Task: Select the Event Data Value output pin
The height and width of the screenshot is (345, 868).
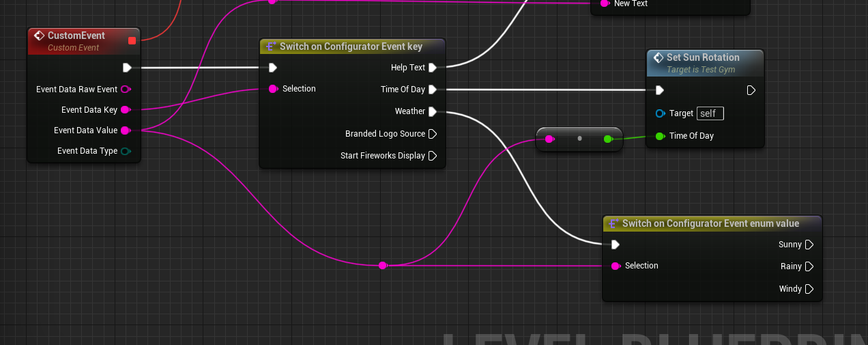Action: (126, 130)
